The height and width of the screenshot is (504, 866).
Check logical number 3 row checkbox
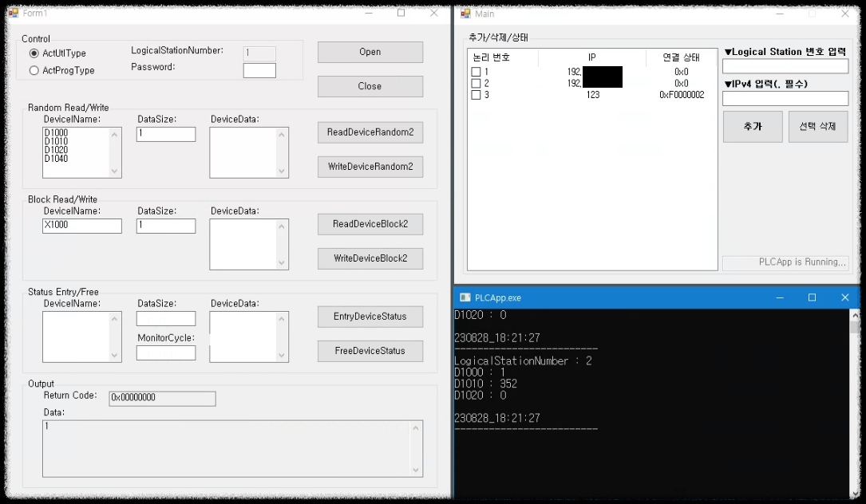[476, 95]
